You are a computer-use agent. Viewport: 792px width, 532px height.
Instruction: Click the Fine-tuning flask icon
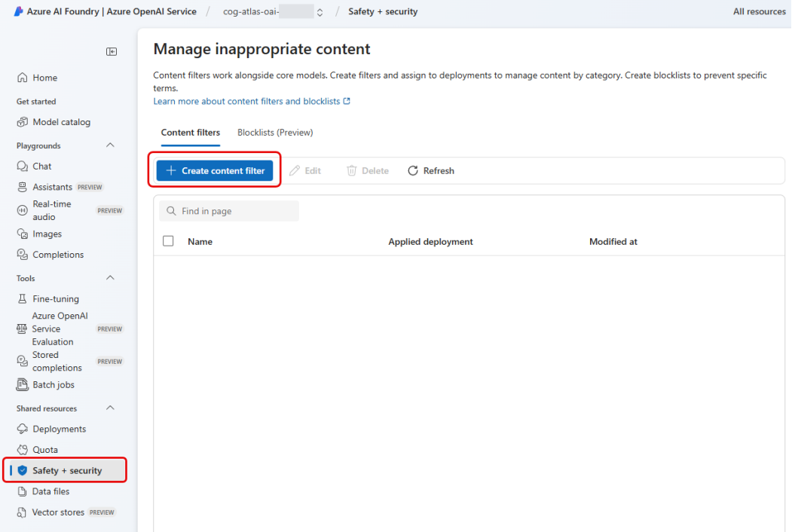tap(22, 298)
